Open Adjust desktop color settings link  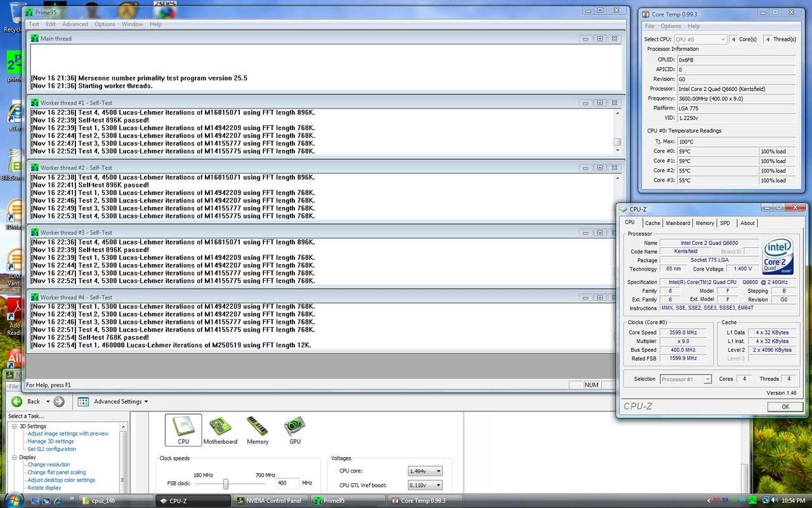point(62,480)
